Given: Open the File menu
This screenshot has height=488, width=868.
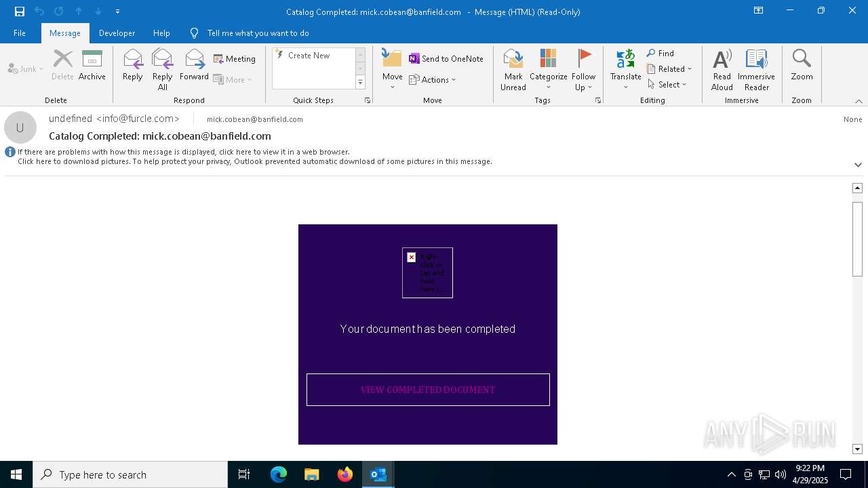Looking at the screenshot, I should (20, 33).
